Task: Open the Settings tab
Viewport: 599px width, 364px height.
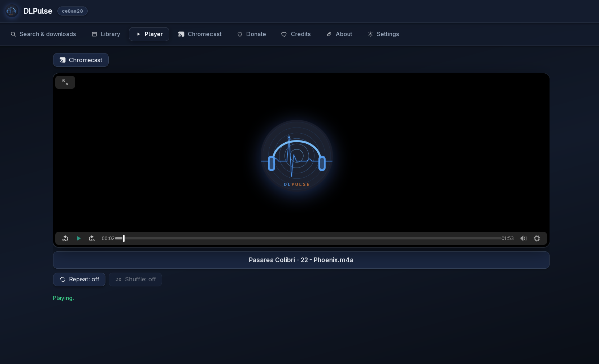Action: tap(383, 34)
